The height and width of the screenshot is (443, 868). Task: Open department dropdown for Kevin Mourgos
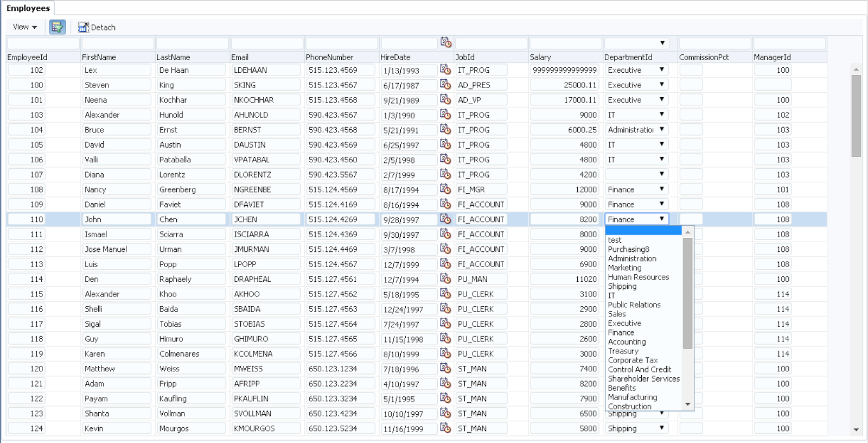coord(637,428)
